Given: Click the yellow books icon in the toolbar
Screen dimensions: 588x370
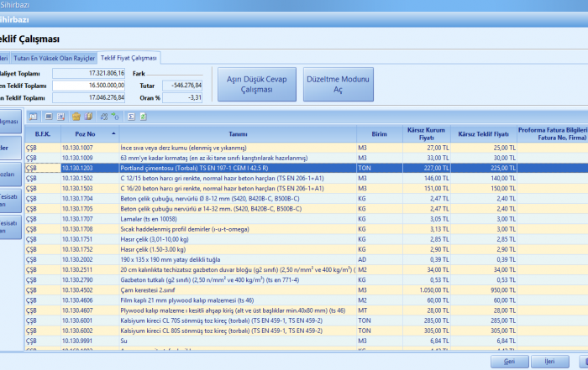Looking at the screenshot, I should pyautogui.click(x=87, y=116).
